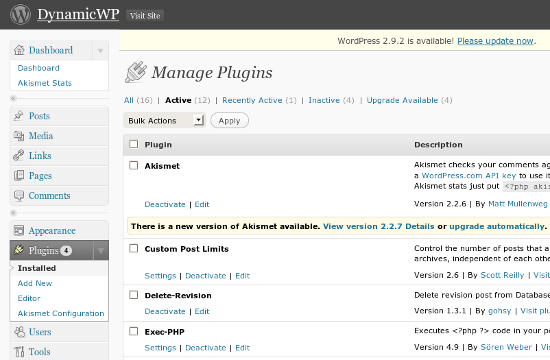Open Akismet Stats submenu link
The image size is (550, 360).
tap(45, 83)
